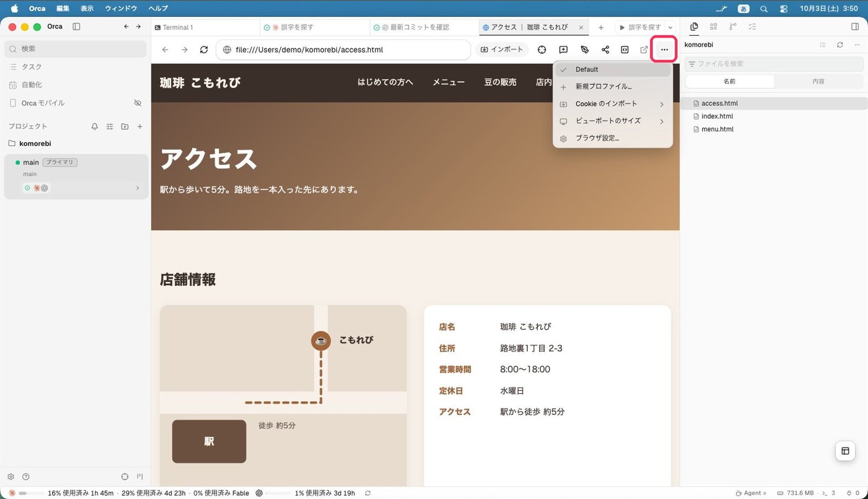Switch file search to 内容 mode

818,81
